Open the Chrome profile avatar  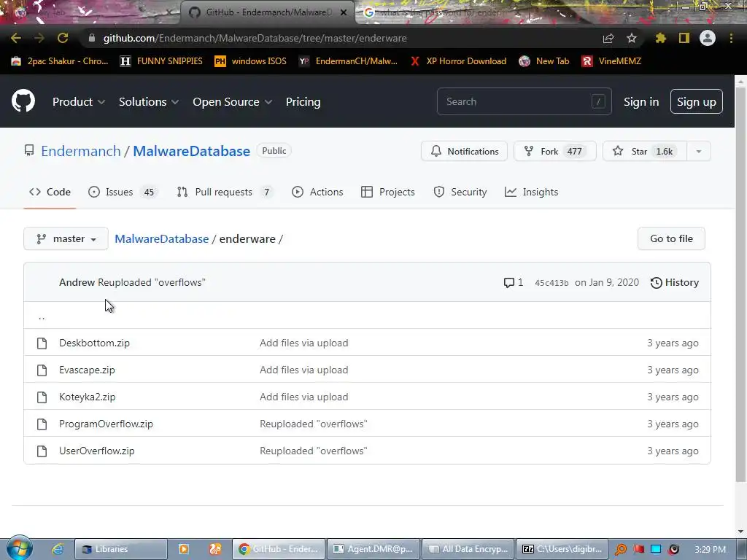708,38
